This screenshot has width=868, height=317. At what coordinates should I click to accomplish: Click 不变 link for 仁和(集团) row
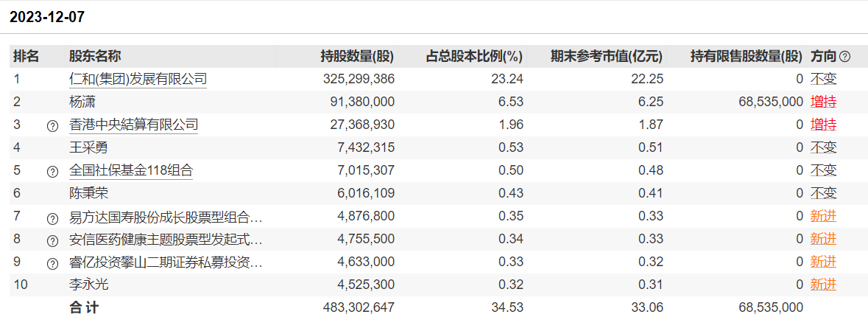[823, 79]
